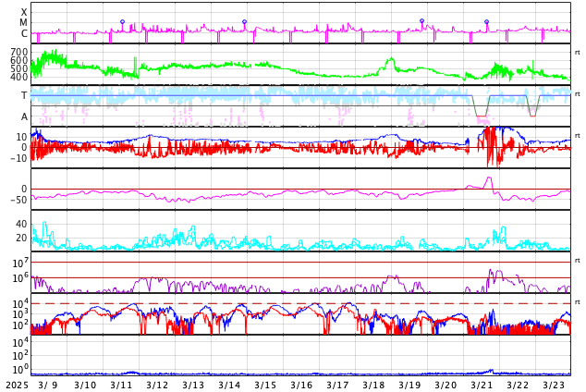This screenshot has height=392, width=586.
Task: Click the -50 axis label
Action: coord(18,200)
